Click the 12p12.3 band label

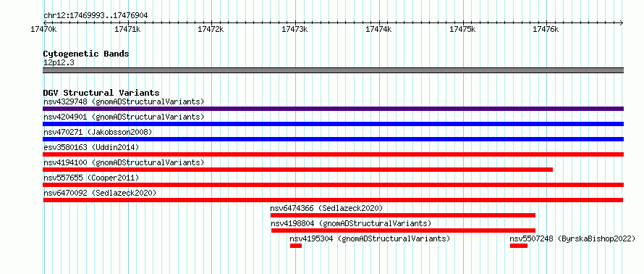coord(59,63)
